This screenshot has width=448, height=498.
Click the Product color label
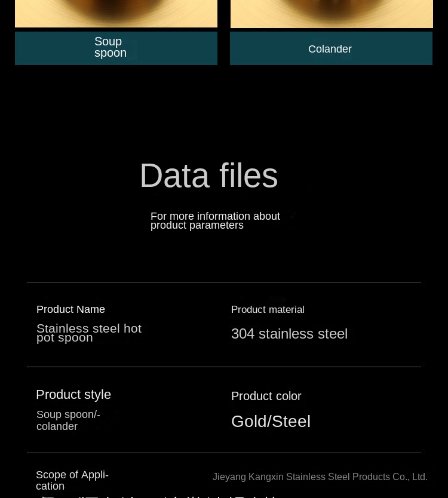(x=266, y=396)
